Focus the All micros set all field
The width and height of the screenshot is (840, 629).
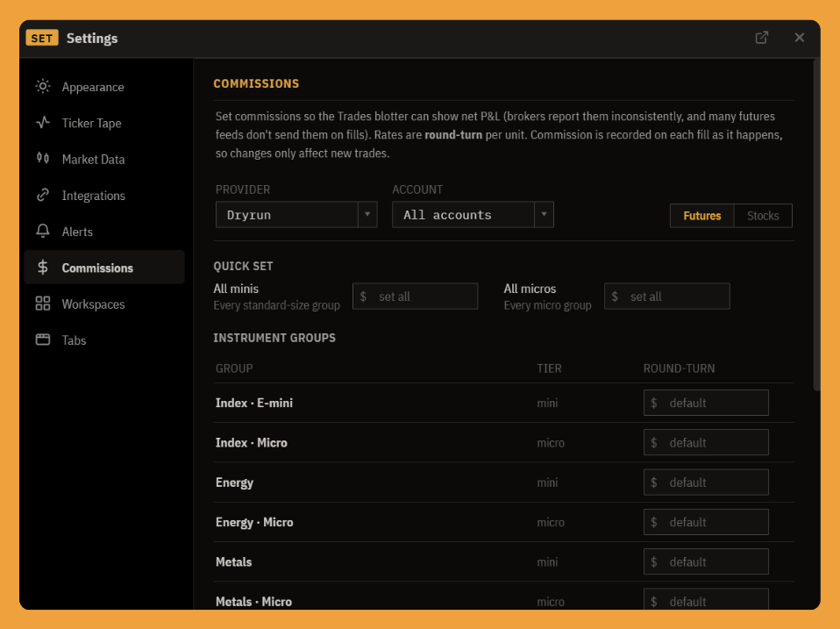(x=667, y=297)
